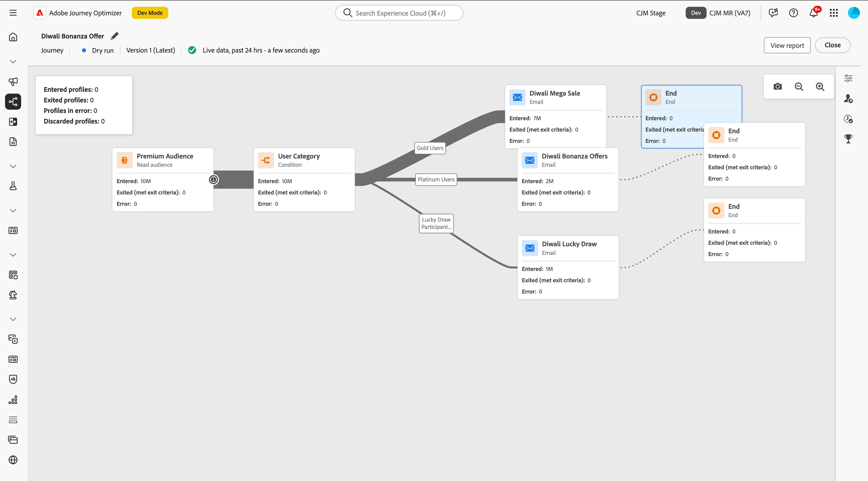This screenshot has width=868, height=481.
Task: Click the View report button
Action: (787, 46)
